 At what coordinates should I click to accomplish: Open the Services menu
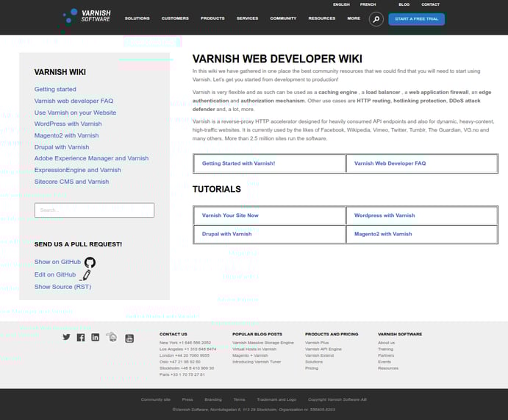click(247, 18)
